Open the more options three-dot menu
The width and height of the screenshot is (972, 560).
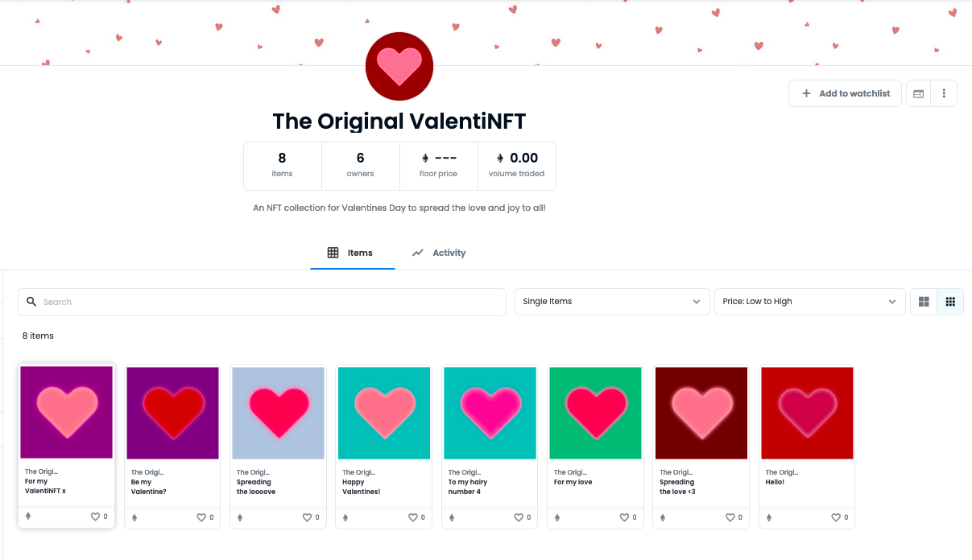pyautogui.click(x=944, y=93)
